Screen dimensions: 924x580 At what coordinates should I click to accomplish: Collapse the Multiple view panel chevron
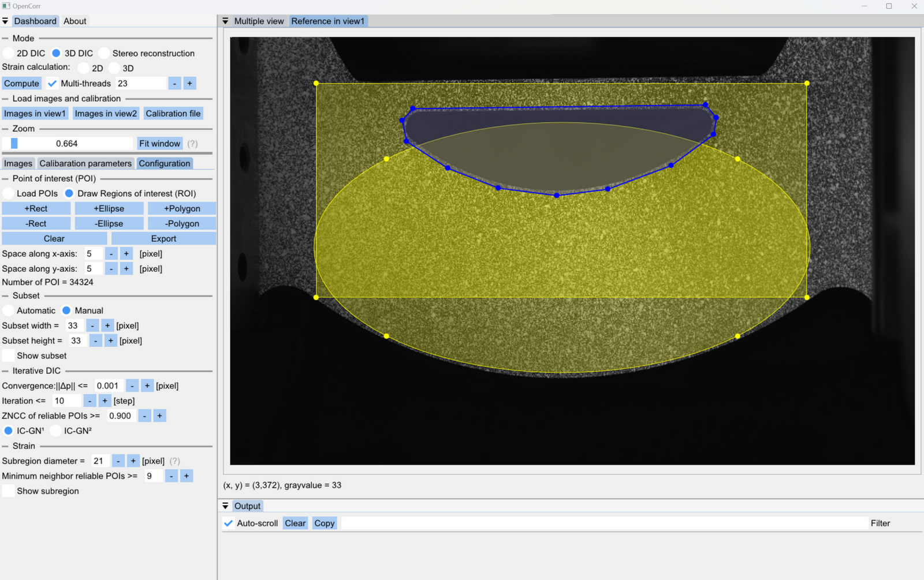click(x=225, y=21)
